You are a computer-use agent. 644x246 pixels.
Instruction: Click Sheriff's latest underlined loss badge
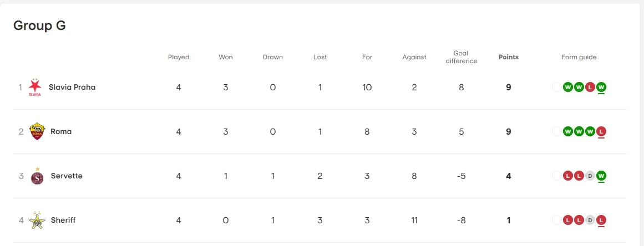(601, 220)
